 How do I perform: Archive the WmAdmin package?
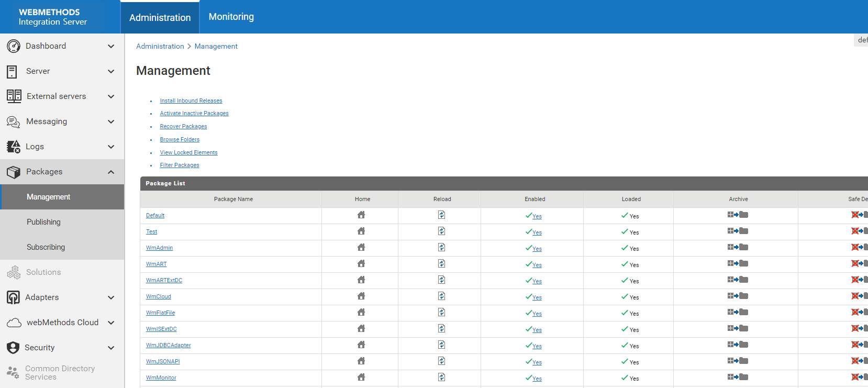(738, 247)
